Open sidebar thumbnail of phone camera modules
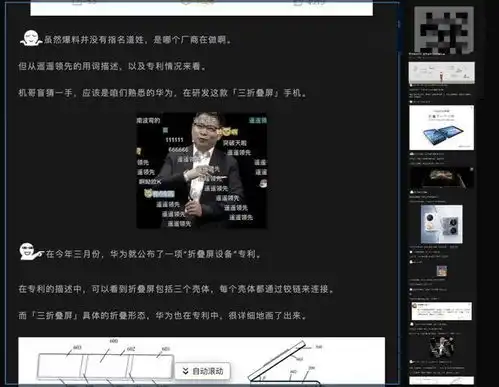This screenshot has width=499, height=387. [x=442, y=224]
